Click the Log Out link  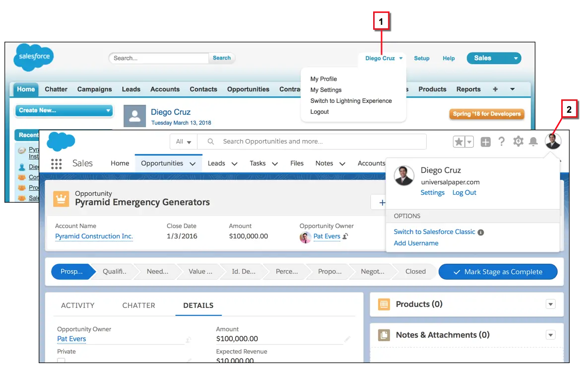pos(464,193)
